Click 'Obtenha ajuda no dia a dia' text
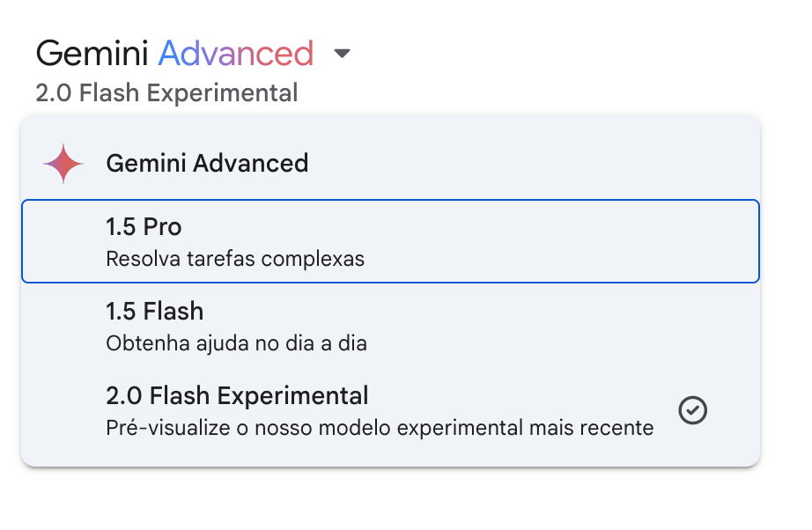Screen dimensions: 812x530 point(236,343)
